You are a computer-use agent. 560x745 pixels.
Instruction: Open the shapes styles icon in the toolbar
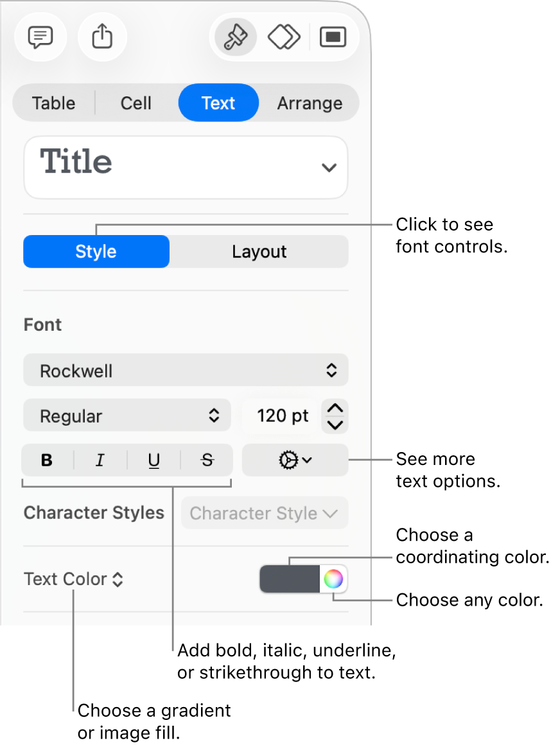coord(283,37)
